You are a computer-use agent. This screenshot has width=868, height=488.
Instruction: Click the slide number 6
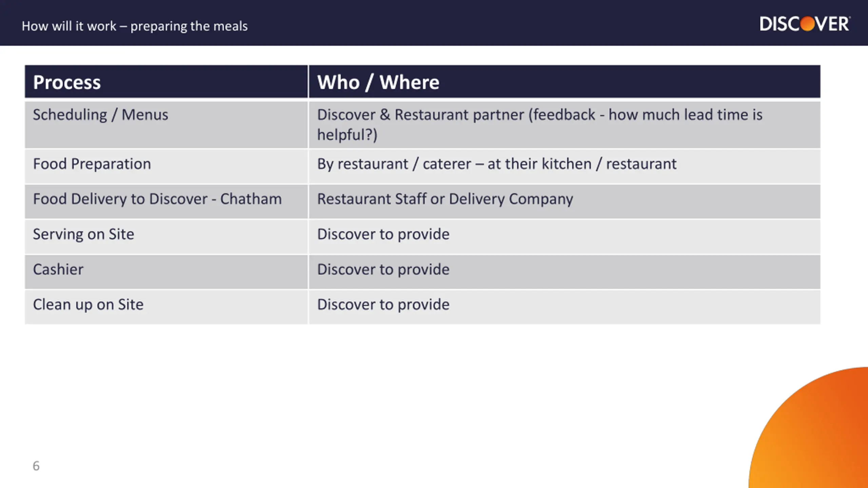(36, 466)
